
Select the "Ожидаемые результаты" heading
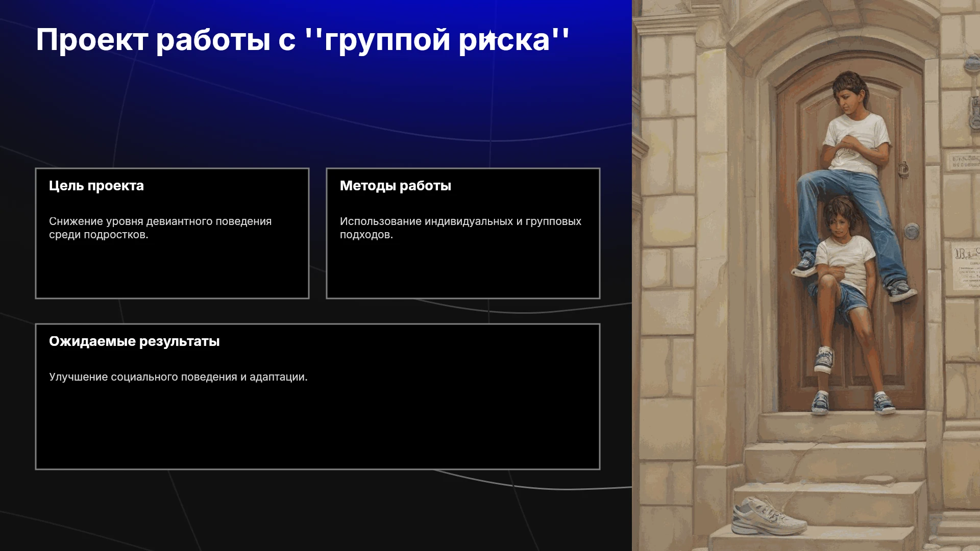(134, 341)
